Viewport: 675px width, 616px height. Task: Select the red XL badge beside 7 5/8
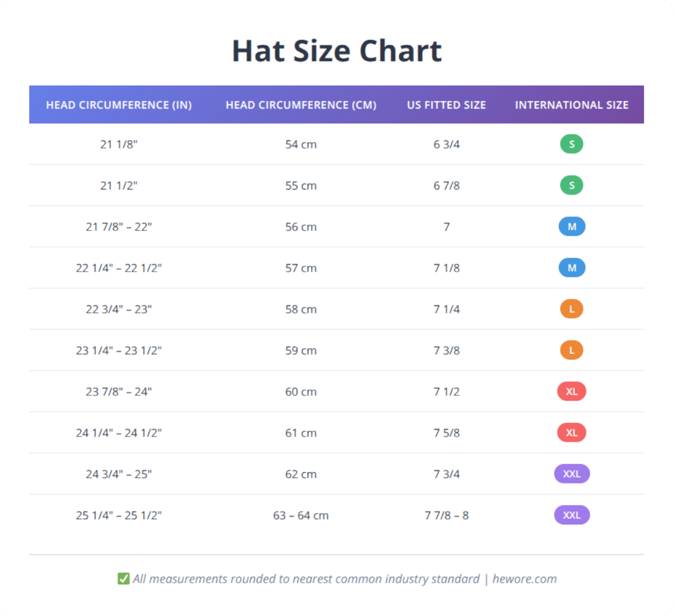click(x=571, y=432)
